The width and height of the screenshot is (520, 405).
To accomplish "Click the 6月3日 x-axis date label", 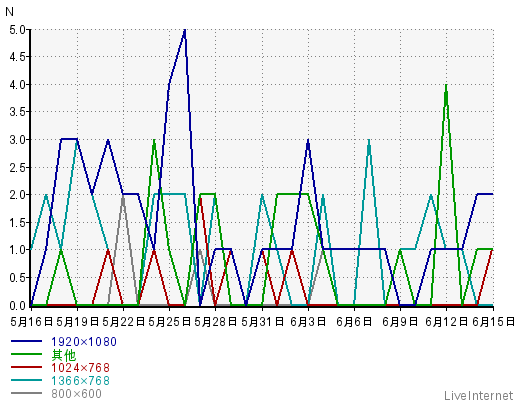I will [308, 322].
